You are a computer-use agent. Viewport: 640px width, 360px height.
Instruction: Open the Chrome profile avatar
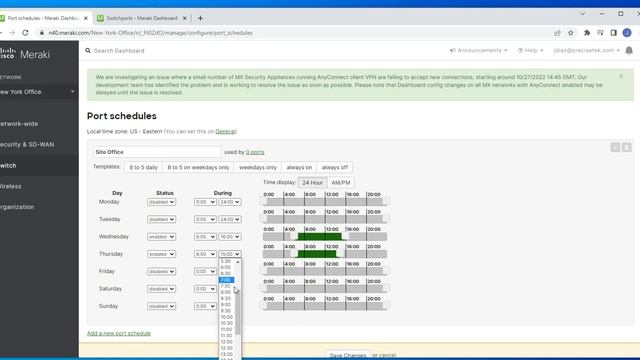pos(627,33)
